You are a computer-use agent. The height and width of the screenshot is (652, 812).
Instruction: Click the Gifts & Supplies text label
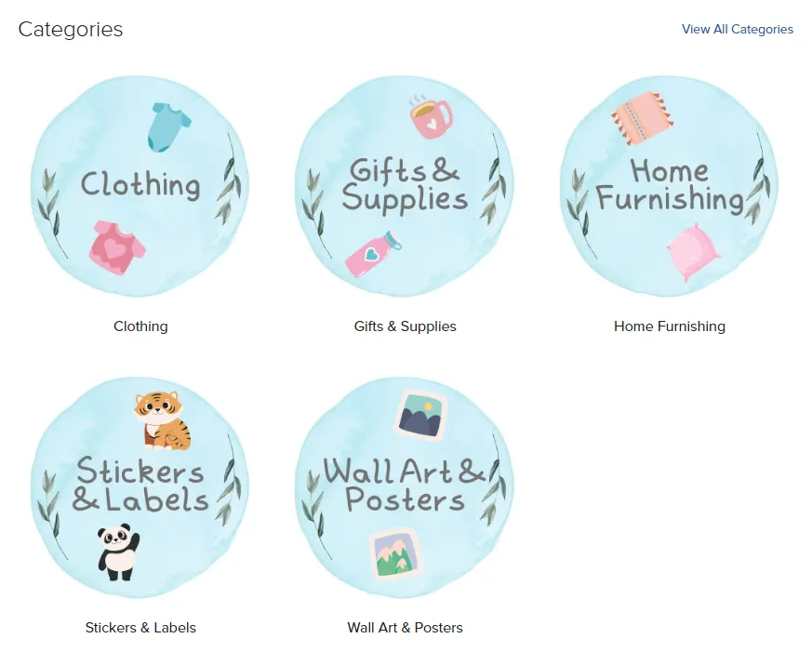tap(405, 326)
